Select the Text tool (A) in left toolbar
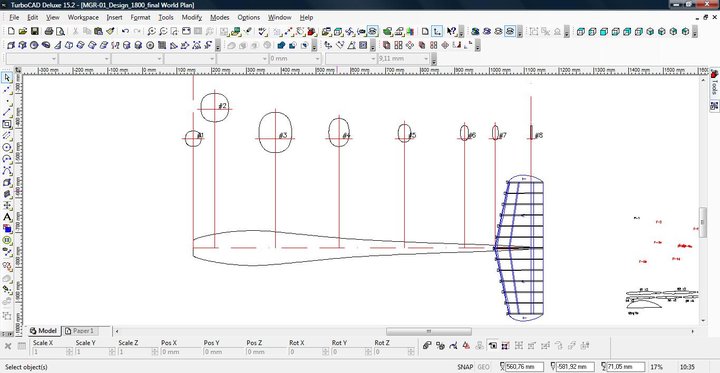Image resolution: width=720 pixels, height=373 pixels. click(7, 217)
